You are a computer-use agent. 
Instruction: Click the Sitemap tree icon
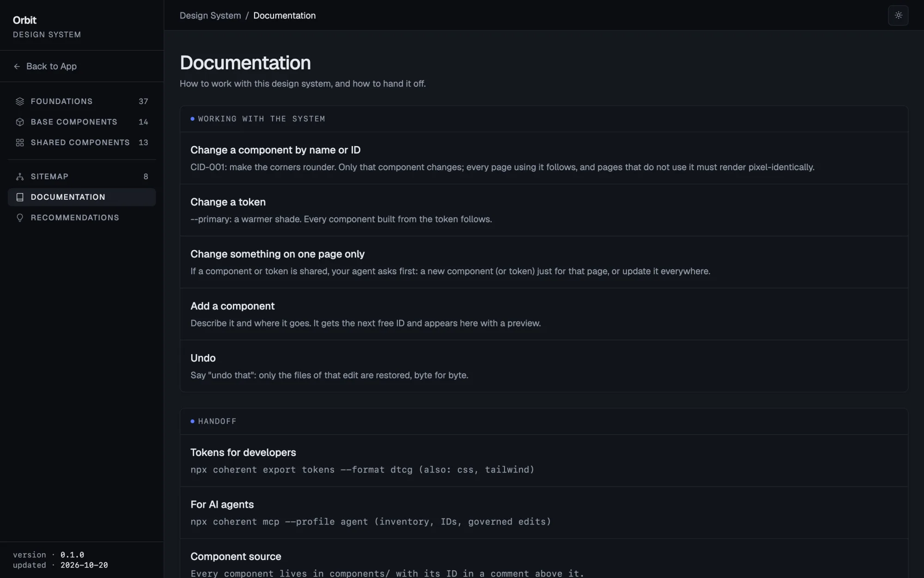point(20,177)
